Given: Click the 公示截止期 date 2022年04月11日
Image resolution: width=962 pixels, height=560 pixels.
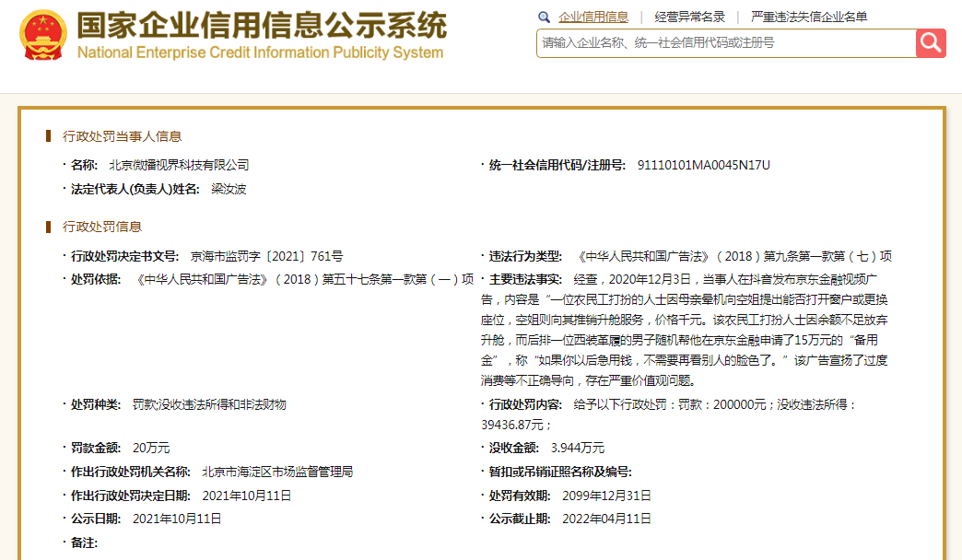Looking at the screenshot, I should 606,519.
